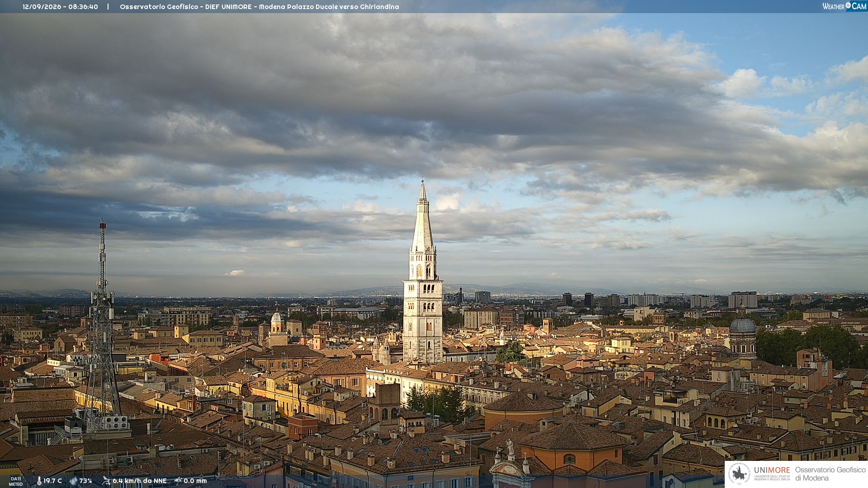Click the UNIMORE wordmark text
Viewport: 868px width, 488px height.
click(x=772, y=470)
